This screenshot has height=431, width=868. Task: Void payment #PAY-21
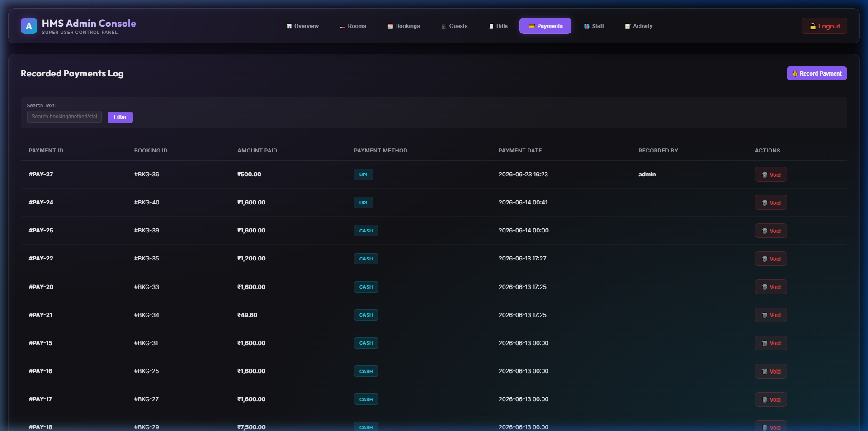pyautogui.click(x=771, y=315)
